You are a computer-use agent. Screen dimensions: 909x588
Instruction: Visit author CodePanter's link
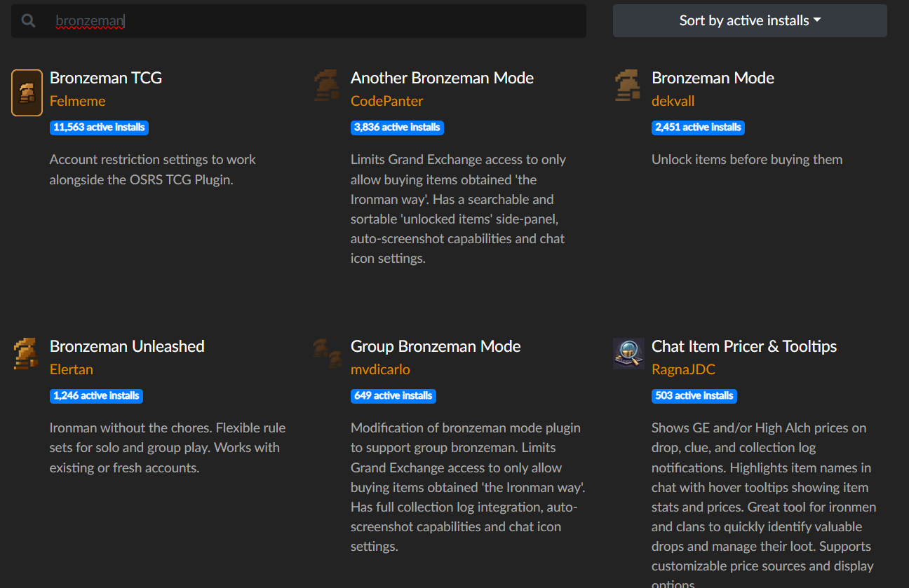(387, 101)
